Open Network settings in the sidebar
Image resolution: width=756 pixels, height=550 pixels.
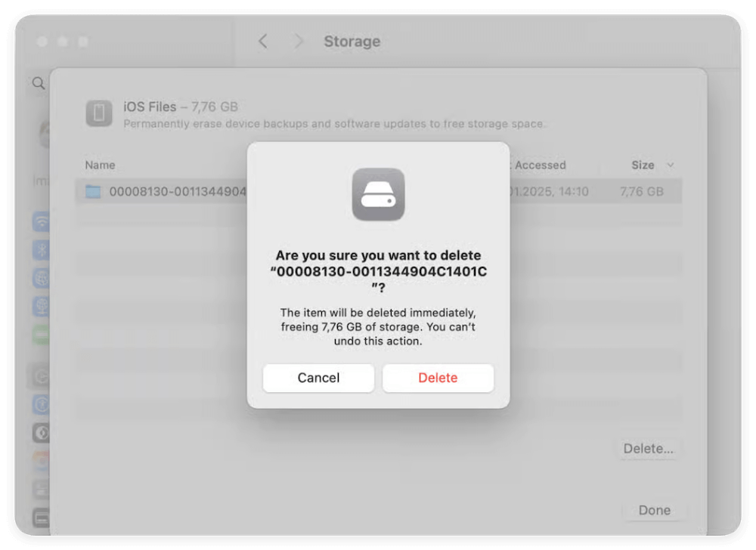(x=40, y=273)
